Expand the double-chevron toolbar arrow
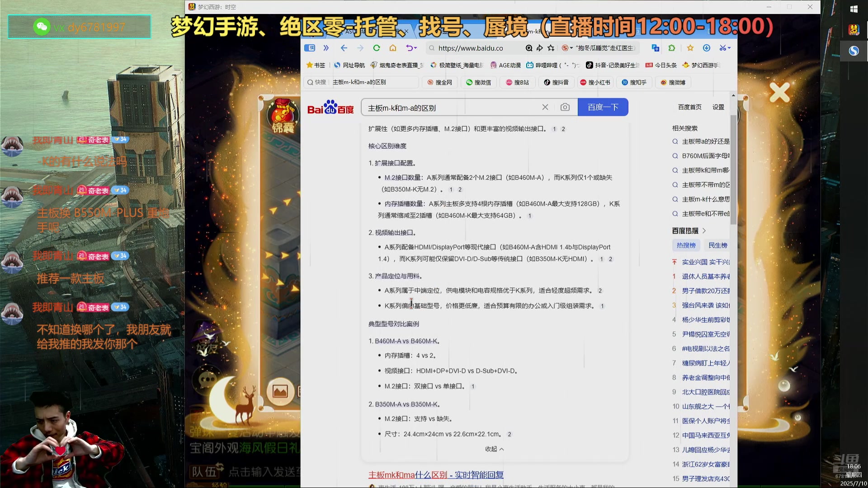This screenshot has height=488, width=868. pyautogui.click(x=326, y=48)
